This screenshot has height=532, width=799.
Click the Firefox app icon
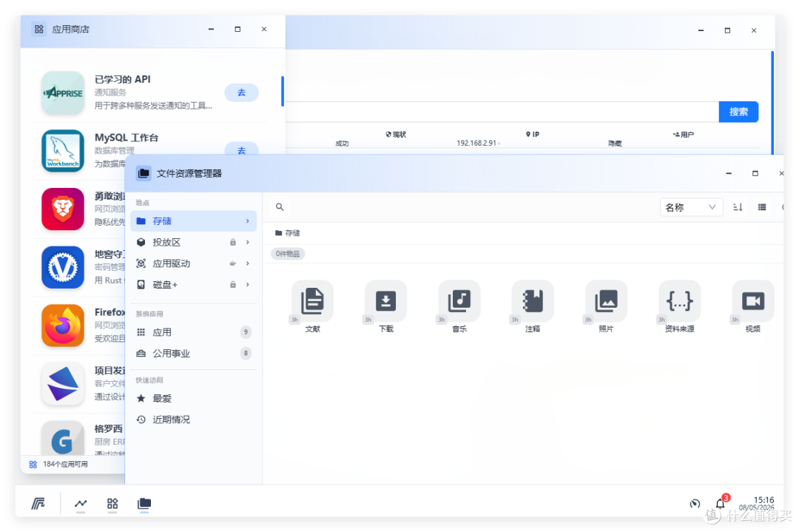point(63,325)
